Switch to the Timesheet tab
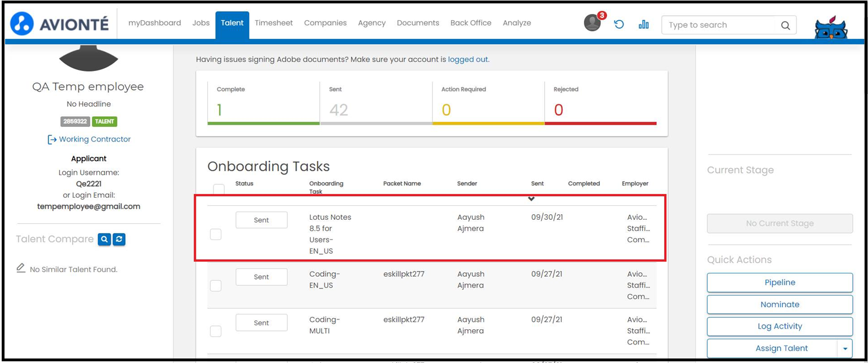The width and height of the screenshot is (868, 363). (x=274, y=23)
